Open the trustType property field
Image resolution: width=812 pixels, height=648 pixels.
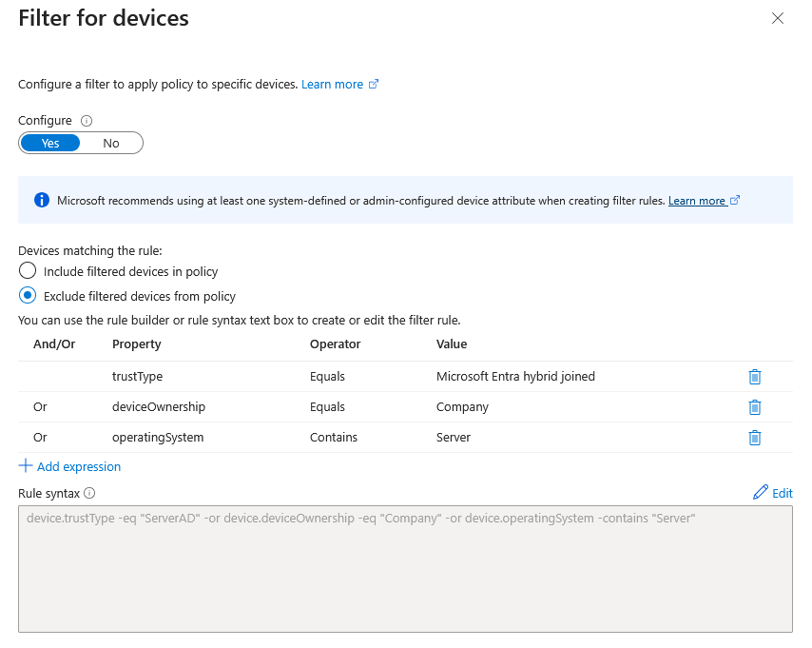coord(137,377)
